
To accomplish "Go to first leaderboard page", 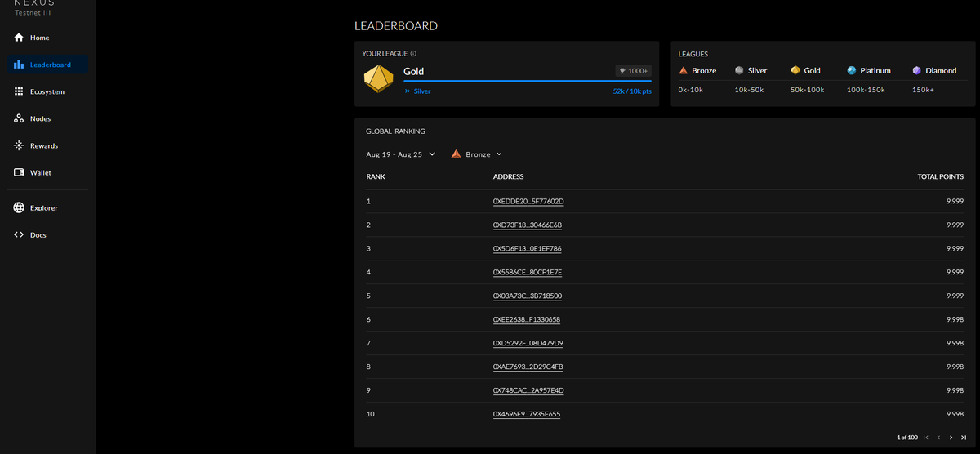I will pos(925,438).
